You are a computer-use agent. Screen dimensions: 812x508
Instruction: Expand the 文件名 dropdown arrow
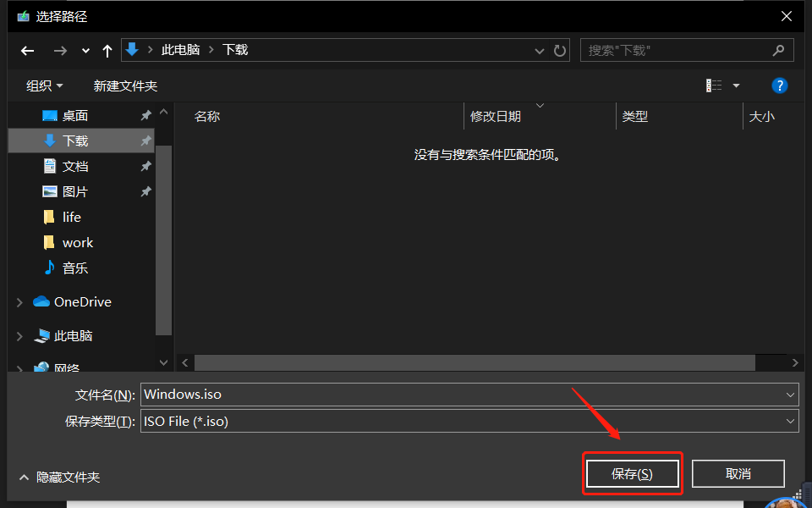[790, 395]
